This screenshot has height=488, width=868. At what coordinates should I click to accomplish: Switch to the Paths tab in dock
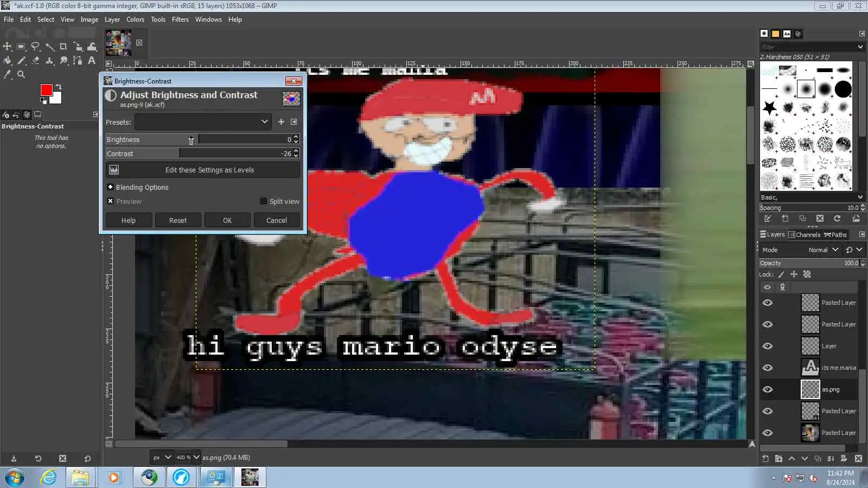(x=835, y=235)
